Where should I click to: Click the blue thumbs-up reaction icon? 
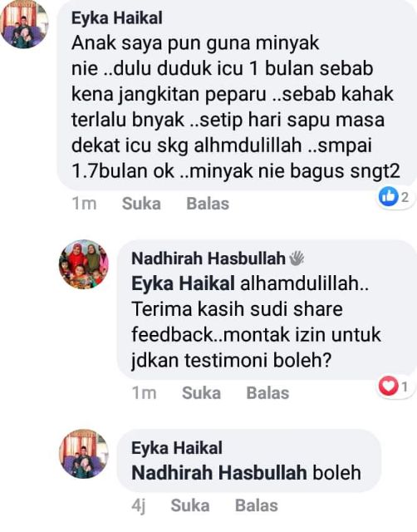[x=388, y=196]
